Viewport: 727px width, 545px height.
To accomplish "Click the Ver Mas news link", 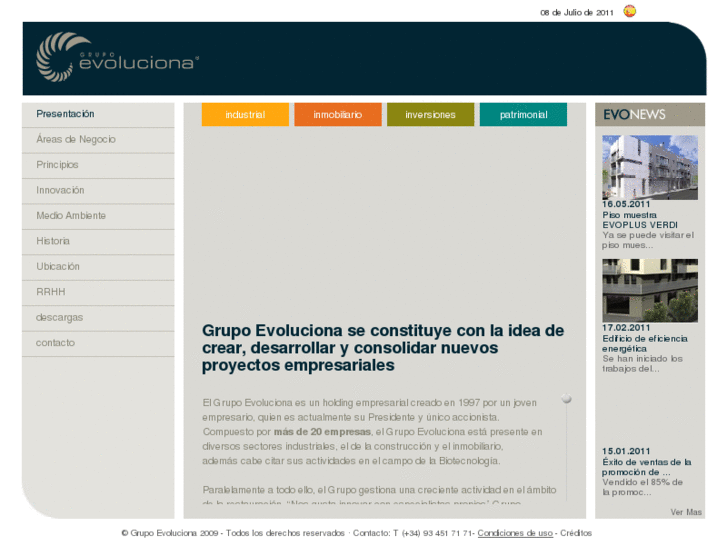I will tap(686, 512).
